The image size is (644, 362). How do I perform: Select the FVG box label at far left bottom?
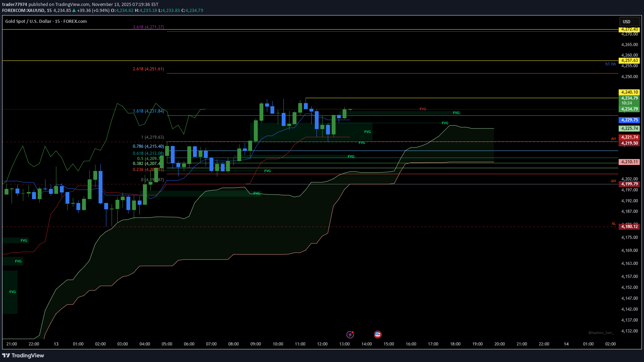(x=13, y=292)
